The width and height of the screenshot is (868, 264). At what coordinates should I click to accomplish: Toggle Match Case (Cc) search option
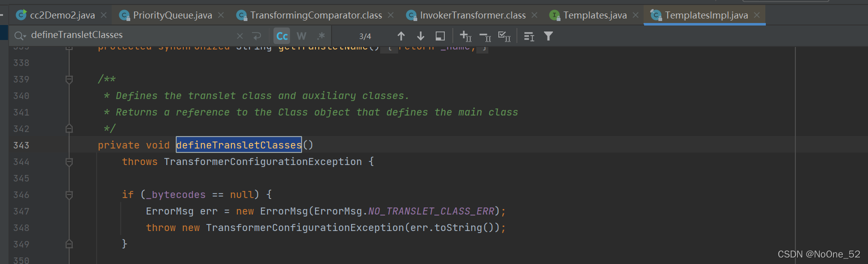coord(282,36)
